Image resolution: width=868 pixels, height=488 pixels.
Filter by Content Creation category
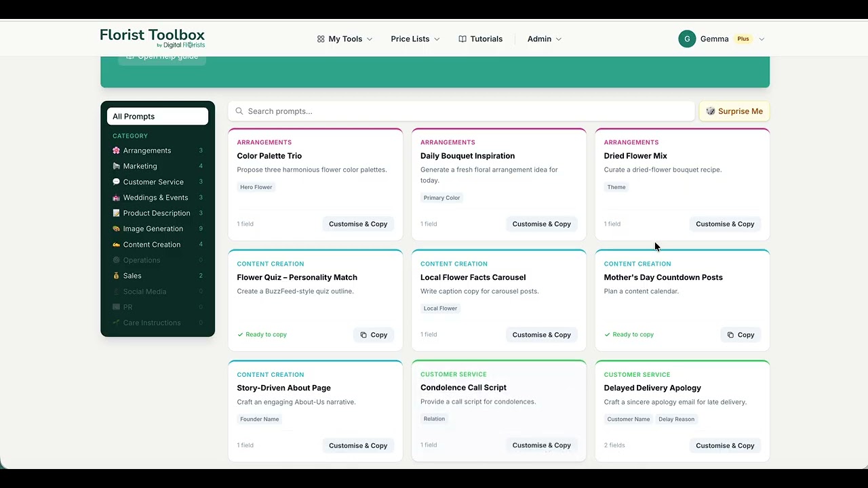pyautogui.click(x=157, y=244)
